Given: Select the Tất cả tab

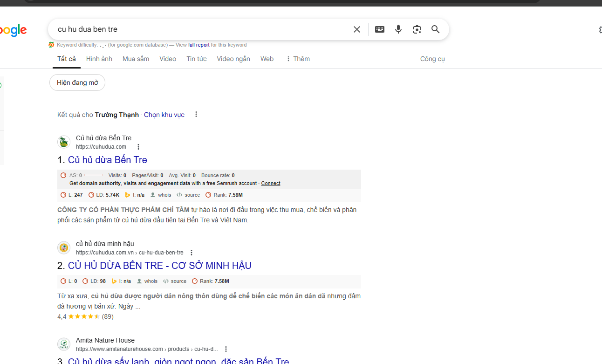Looking at the screenshot, I should pos(67,59).
